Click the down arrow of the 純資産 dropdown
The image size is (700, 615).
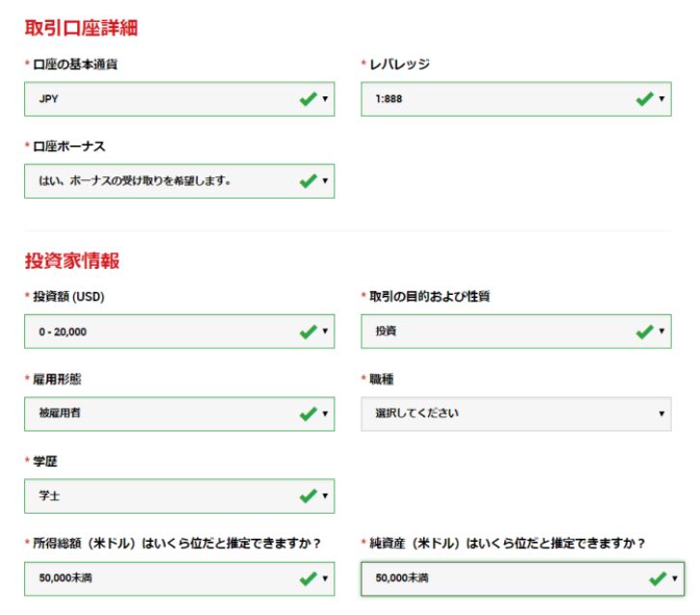[675, 579]
